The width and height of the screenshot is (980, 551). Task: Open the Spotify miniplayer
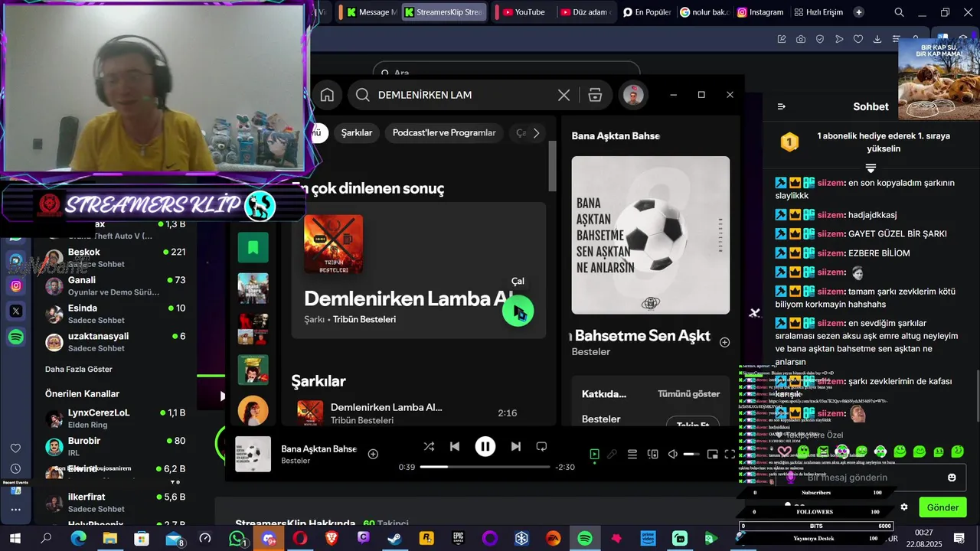712,455
